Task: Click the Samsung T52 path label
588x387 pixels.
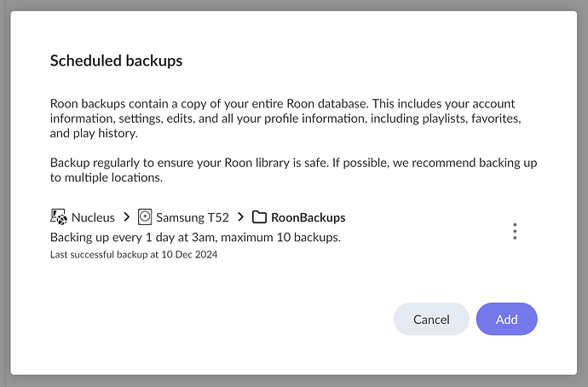Action: point(193,217)
